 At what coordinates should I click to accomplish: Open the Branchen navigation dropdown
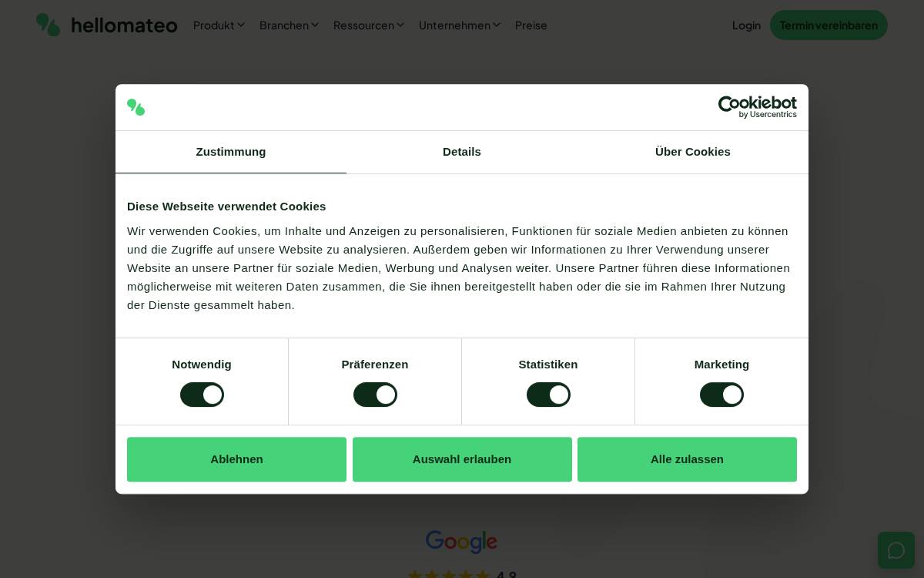289,25
